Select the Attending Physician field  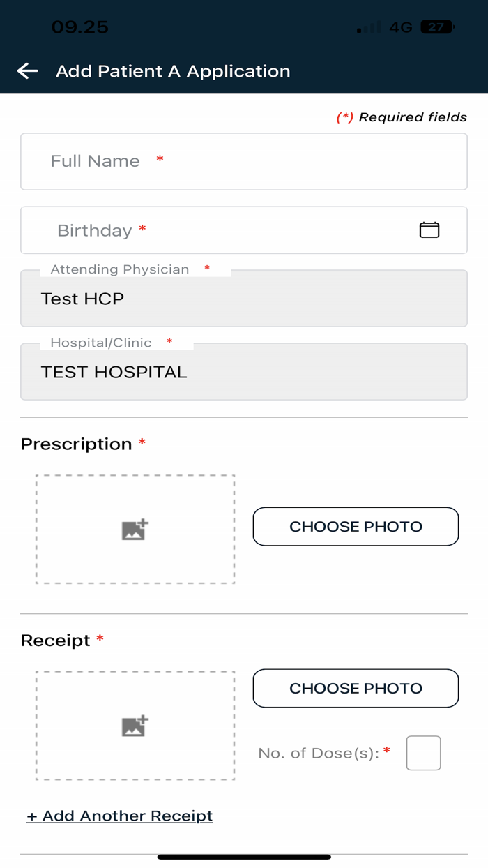coord(244,299)
